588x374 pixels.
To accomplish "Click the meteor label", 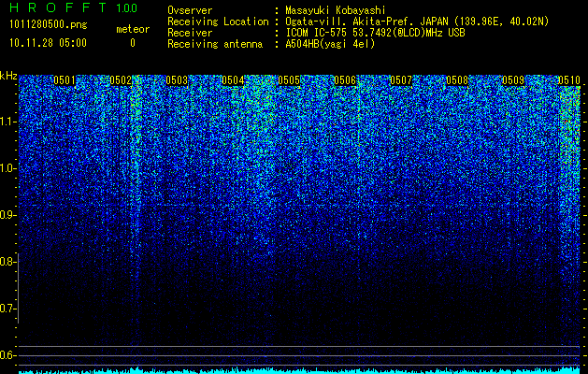I will click(x=133, y=29).
